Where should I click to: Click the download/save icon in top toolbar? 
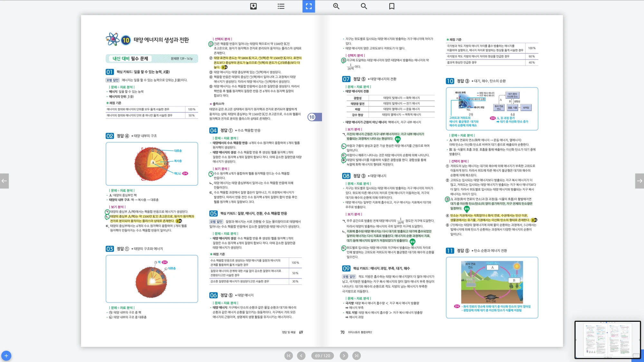click(253, 6)
